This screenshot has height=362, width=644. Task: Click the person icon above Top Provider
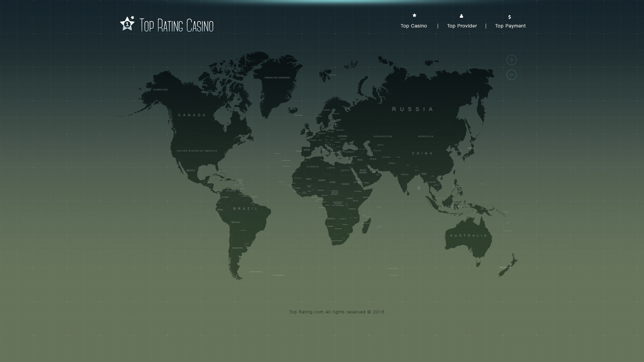pos(462,16)
